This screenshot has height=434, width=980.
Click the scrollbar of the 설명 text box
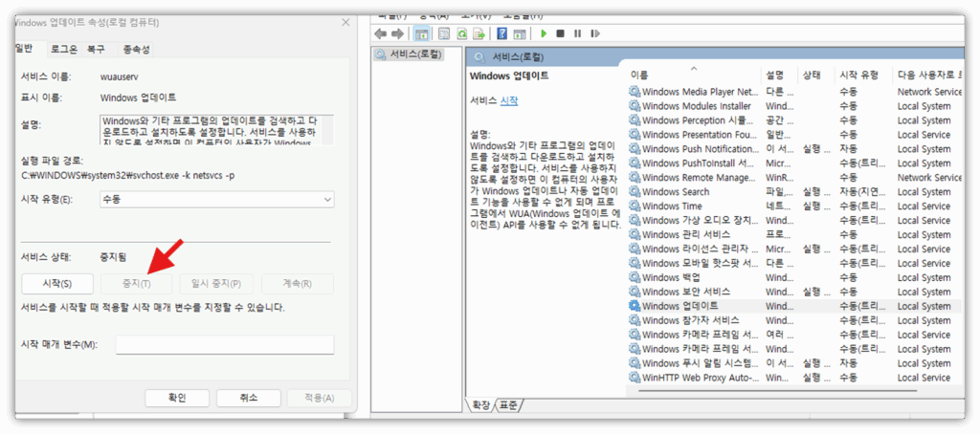(x=328, y=130)
